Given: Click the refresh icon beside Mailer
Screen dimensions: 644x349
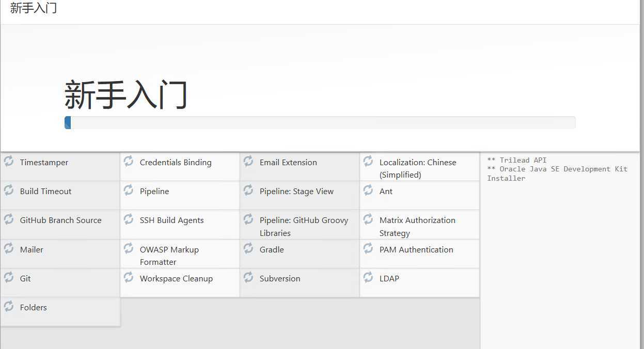Looking at the screenshot, I should (x=9, y=249).
